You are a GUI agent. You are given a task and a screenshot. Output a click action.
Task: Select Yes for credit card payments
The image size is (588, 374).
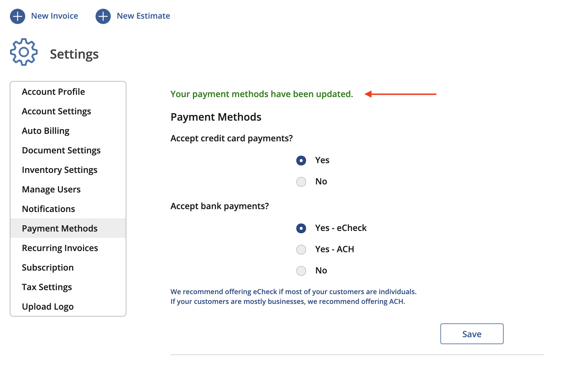tap(301, 160)
